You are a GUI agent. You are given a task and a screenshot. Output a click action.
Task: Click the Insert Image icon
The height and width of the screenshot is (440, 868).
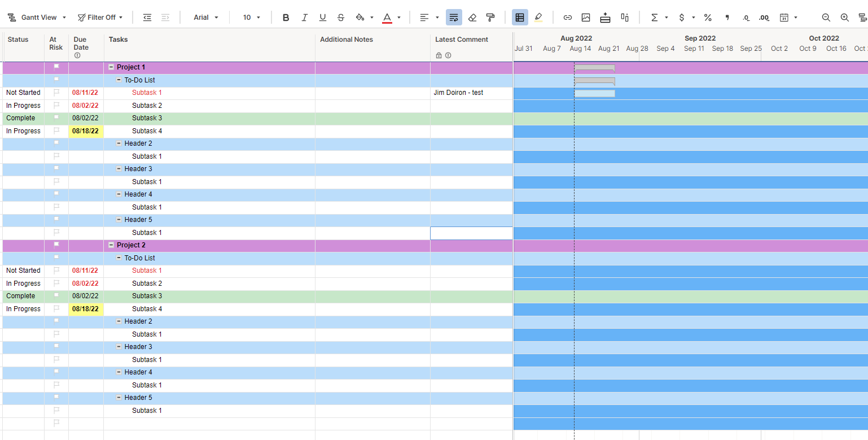[586, 18]
